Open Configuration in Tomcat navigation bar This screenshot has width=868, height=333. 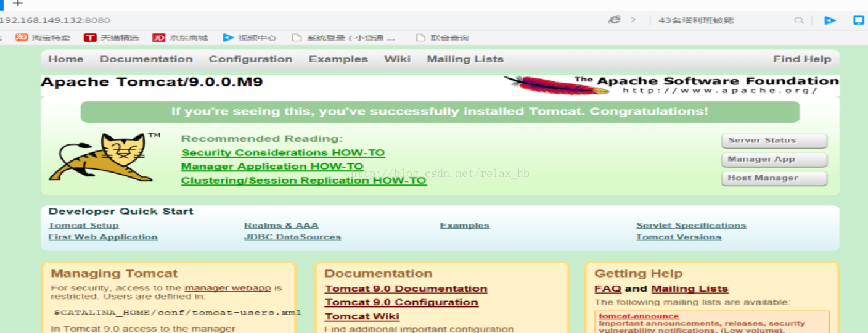251,59
